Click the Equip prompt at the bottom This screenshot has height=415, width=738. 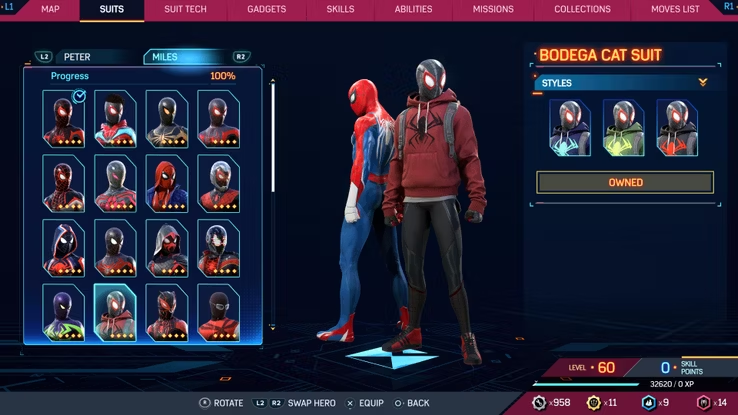(366, 403)
